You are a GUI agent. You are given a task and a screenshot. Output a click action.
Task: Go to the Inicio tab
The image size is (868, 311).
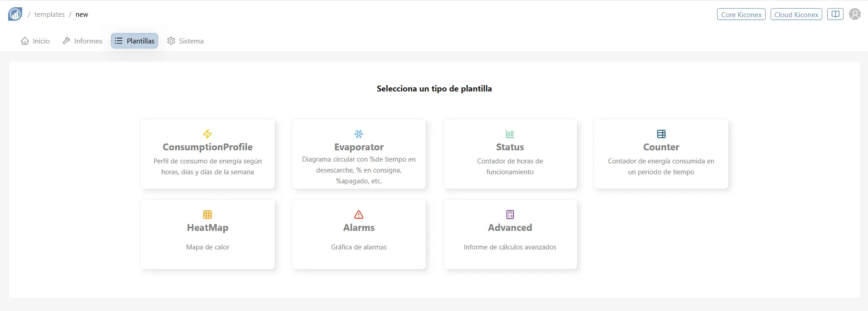coord(35,41)
